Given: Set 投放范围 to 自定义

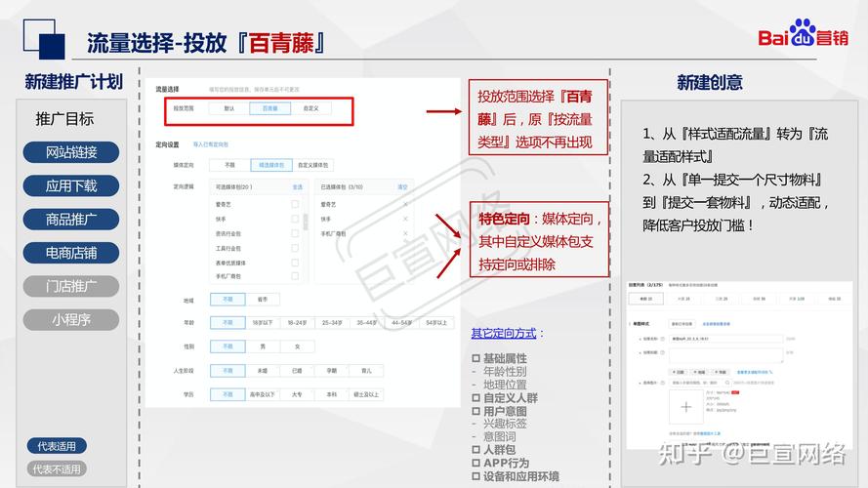Looking at the screenshot, I should [310, 108].
